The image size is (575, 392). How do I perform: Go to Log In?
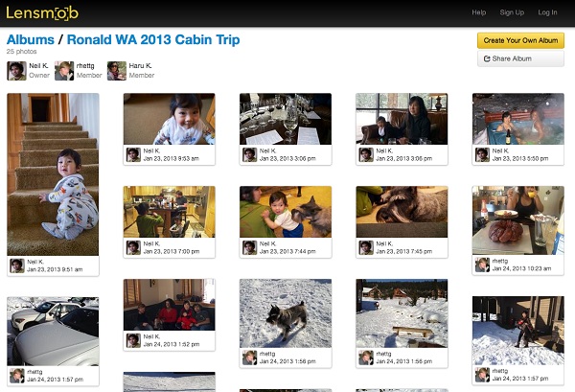point(547,12)
